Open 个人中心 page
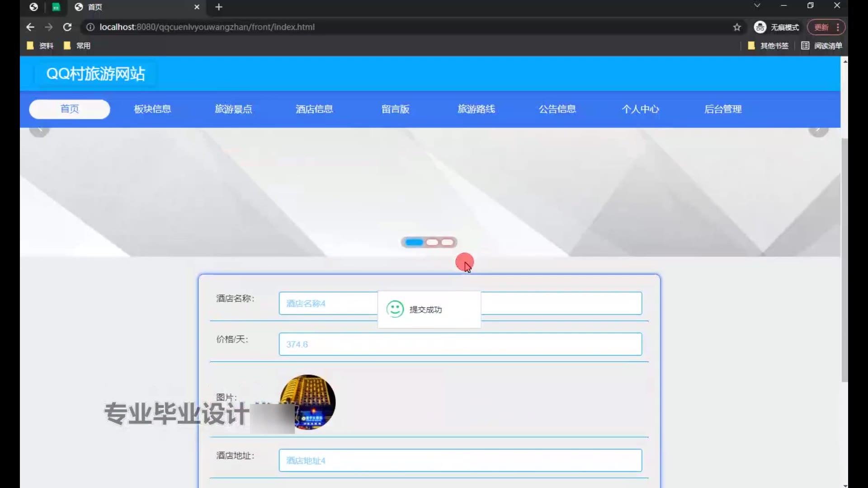 tap(640, 109)
